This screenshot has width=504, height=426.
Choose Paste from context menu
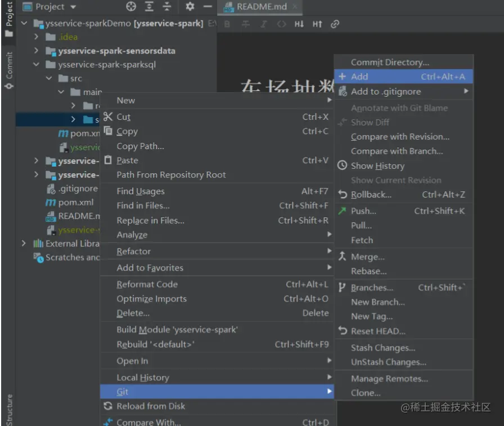(217, 160)
